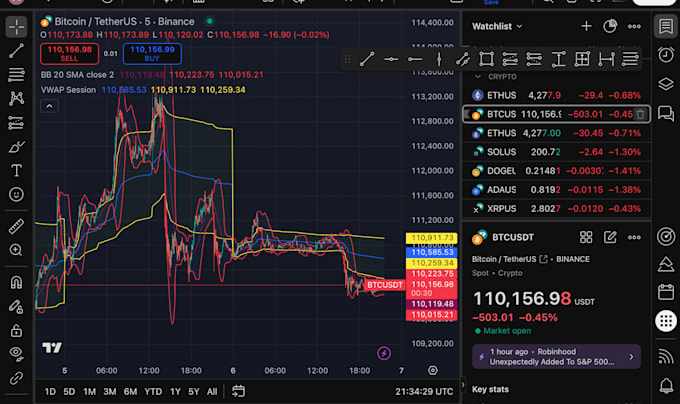This screenshot has width=680, height=404.
Task: Click the link drawings icon
Action: point(16,378)
